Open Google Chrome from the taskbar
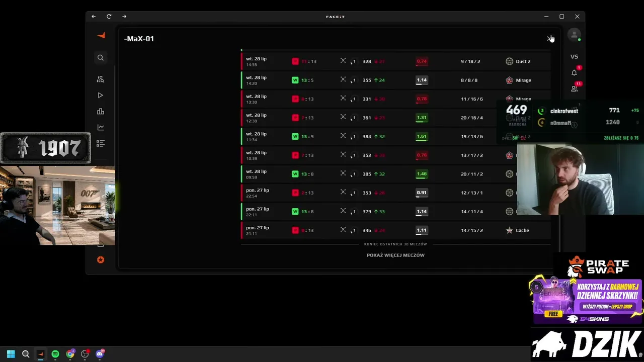 (70, 354)
